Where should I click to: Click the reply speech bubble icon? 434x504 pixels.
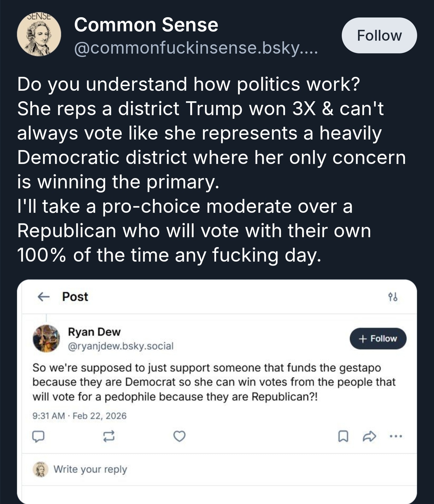point(38,436)
